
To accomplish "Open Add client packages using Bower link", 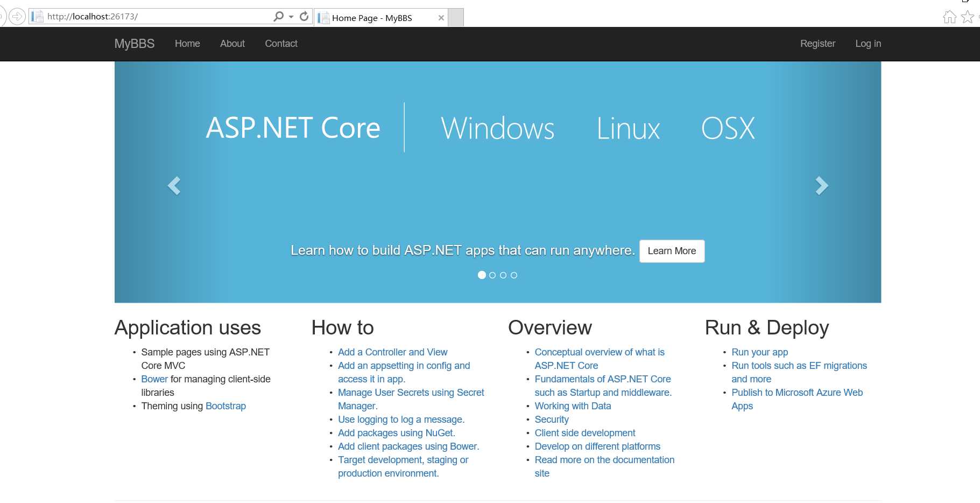I will pyautogui.click(x=408, y=446).
